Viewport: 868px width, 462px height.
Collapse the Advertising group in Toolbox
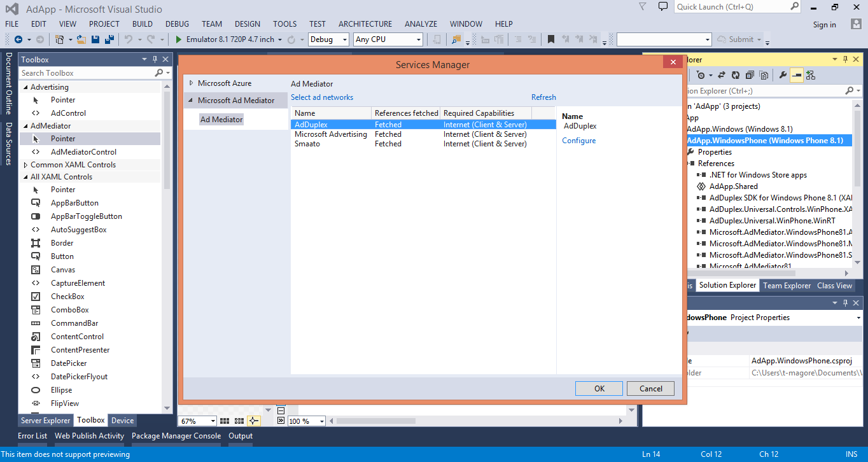25,87
